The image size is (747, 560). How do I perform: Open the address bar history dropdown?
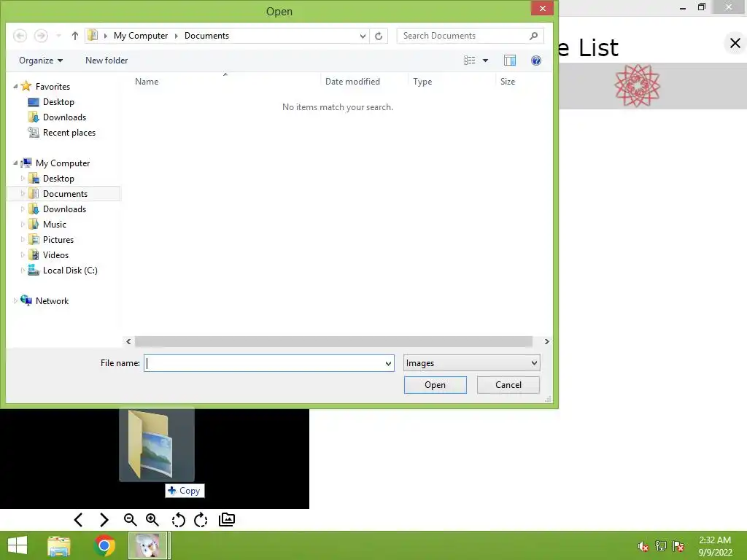pyautogui.click(x=363, y=36)
